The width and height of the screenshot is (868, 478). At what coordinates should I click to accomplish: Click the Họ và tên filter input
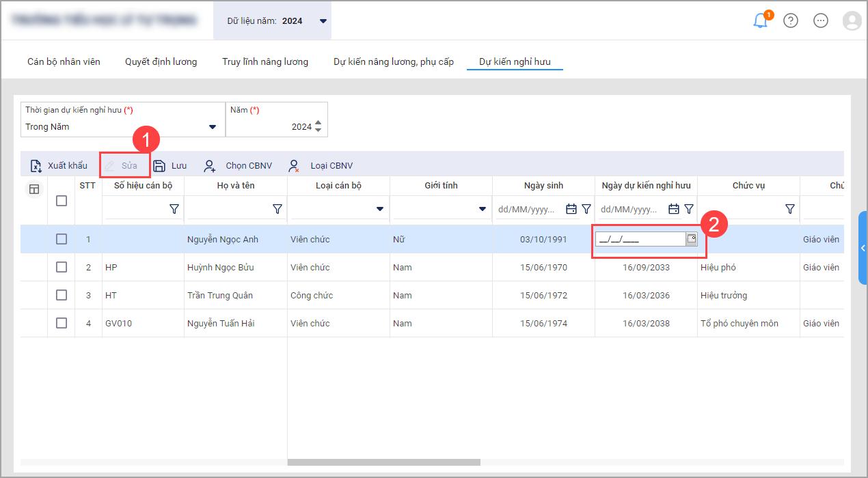[228, 209]
